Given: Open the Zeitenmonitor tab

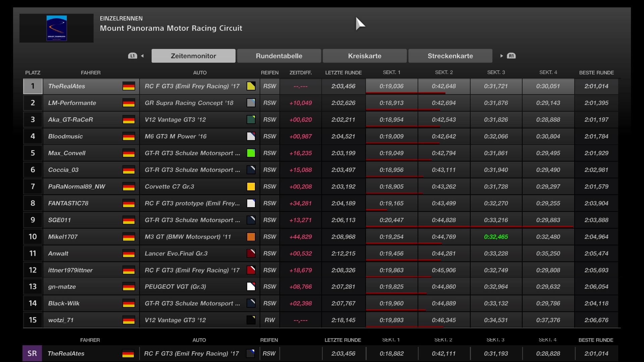Looking at the screenshot, I should pyautogui.click(x=193, y=56).
